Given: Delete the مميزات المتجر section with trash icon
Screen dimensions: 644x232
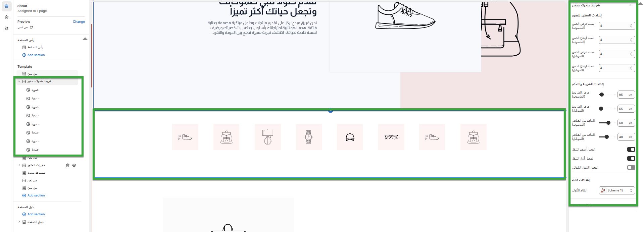Looking at the screenshot, I should (68, 165).
